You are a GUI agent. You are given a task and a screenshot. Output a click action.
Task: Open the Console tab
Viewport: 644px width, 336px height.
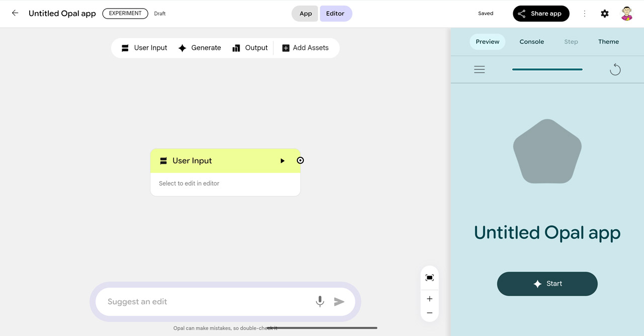(532, 42)
